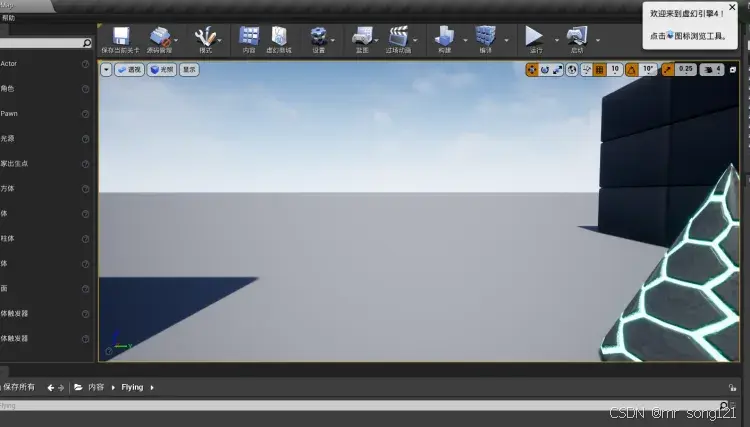This screenshot has width=750, height=427.
Task: Click the help icon beside 角色
Action: coord(85,89)
